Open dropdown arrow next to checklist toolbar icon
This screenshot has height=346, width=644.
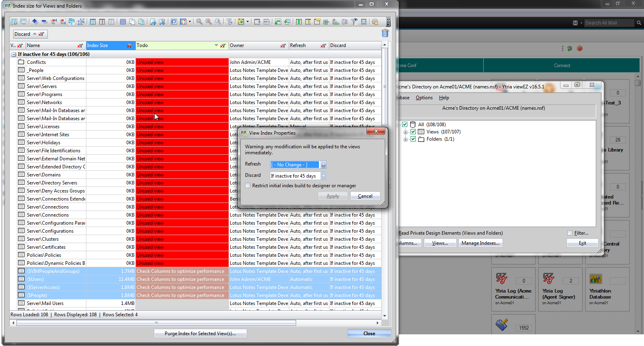point(190,22)
